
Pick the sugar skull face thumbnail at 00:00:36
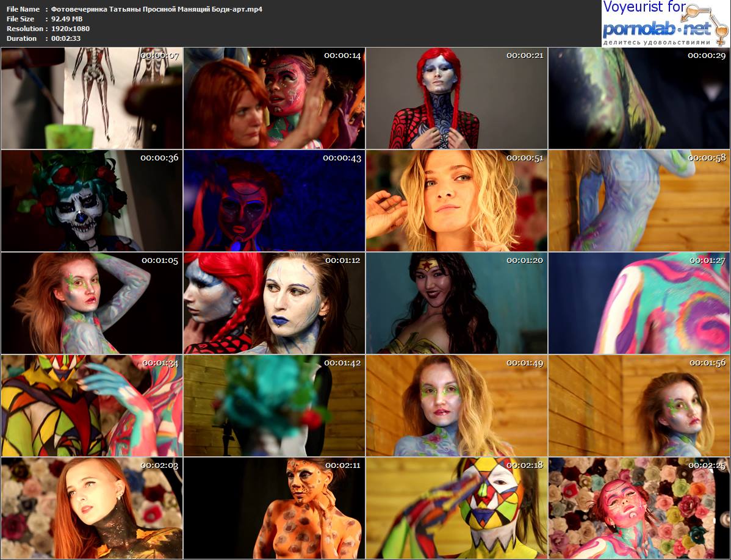click(92, 201)
